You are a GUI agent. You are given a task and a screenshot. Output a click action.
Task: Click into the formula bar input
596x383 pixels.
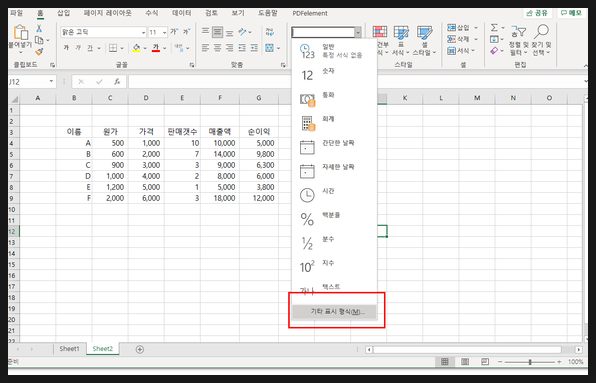tap(357, 82)
